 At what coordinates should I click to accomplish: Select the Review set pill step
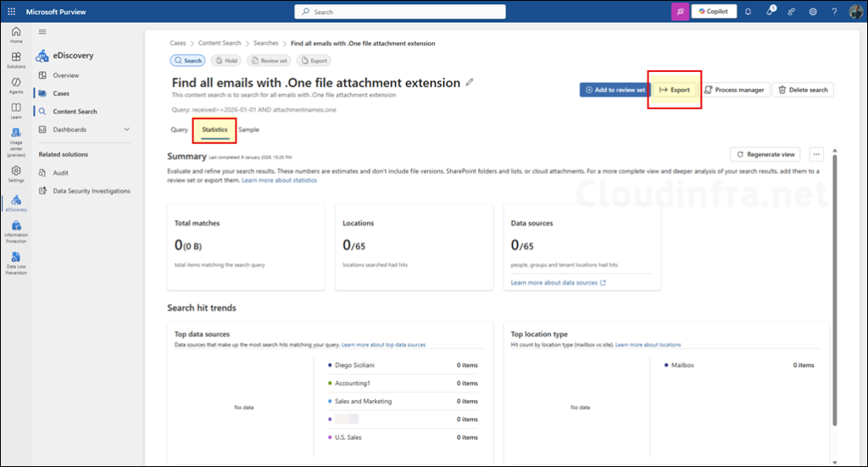point(269,61)
